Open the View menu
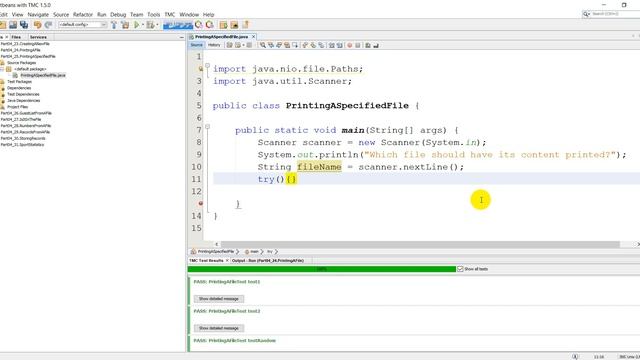640x360 pixels. click(18, 14)
